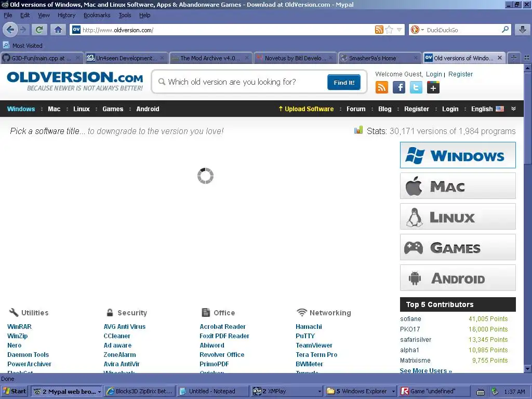The image size is (532, 399).
Task: Open the WinRAR link under Utilities
Action: tap(19, 327)
